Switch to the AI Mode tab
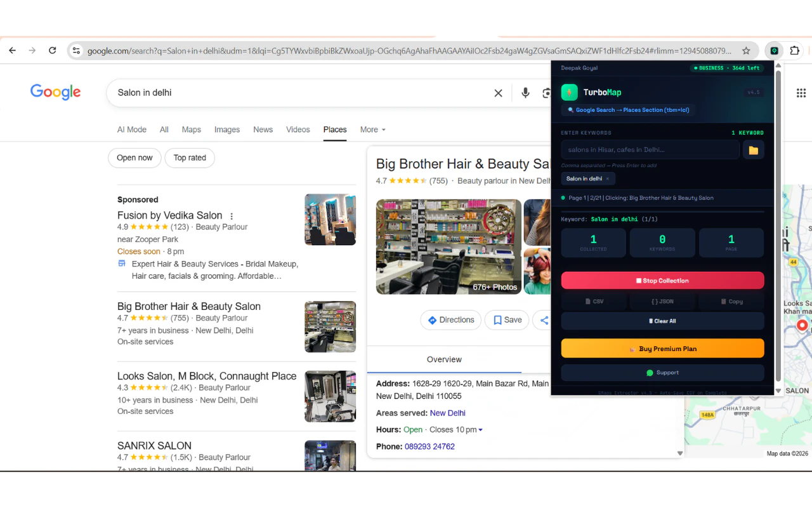 132,130
